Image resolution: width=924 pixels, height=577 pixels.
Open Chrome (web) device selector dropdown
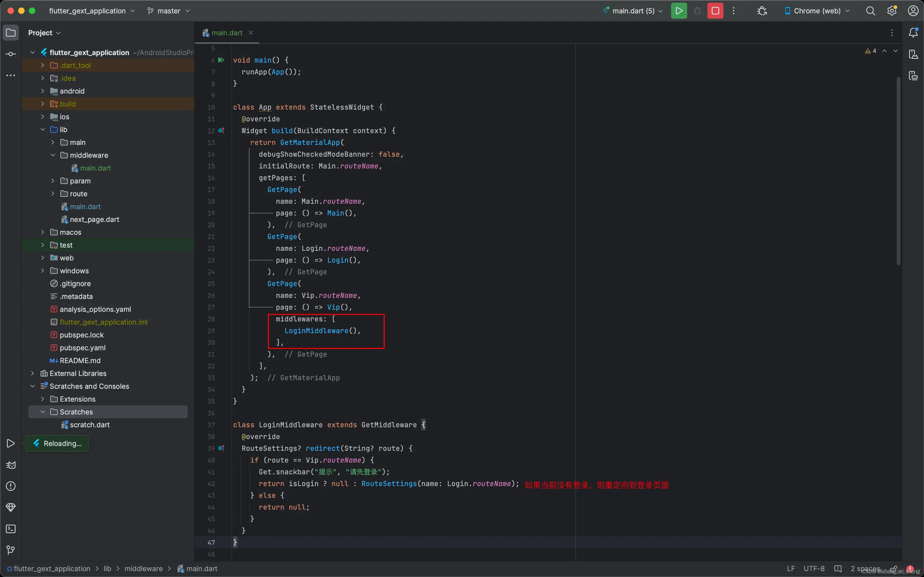click(817, 11)
